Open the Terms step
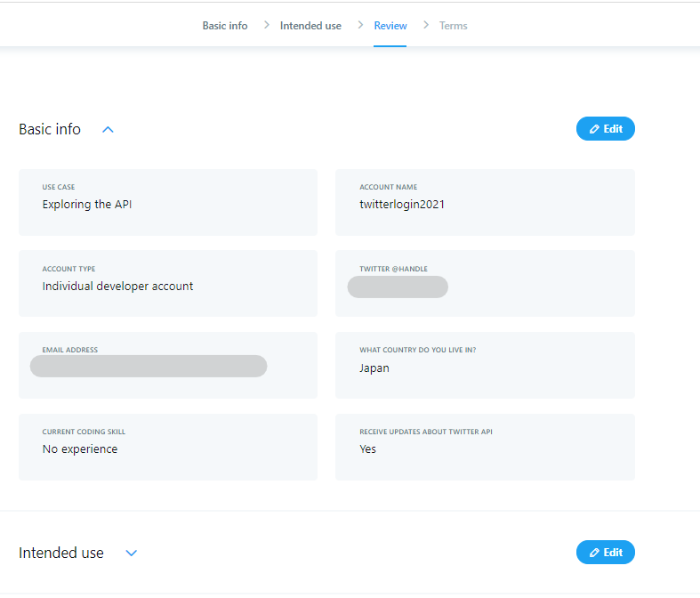Viewport: 700px width, 598px height. 453,26
